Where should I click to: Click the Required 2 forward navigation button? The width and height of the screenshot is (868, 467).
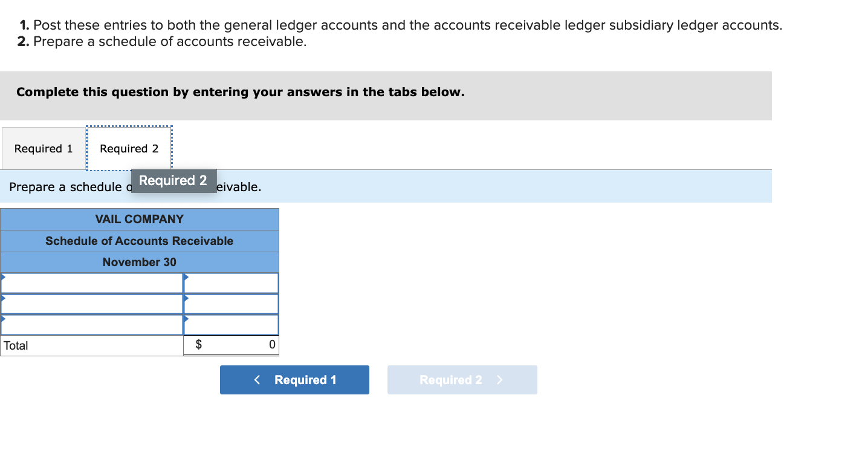point(462,380)
